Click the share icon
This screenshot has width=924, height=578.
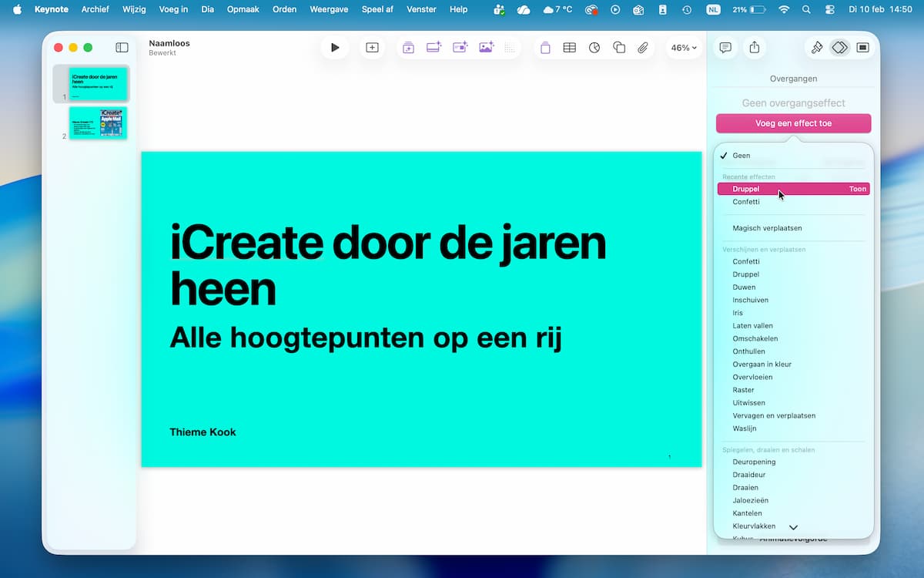tap(755, 48)
